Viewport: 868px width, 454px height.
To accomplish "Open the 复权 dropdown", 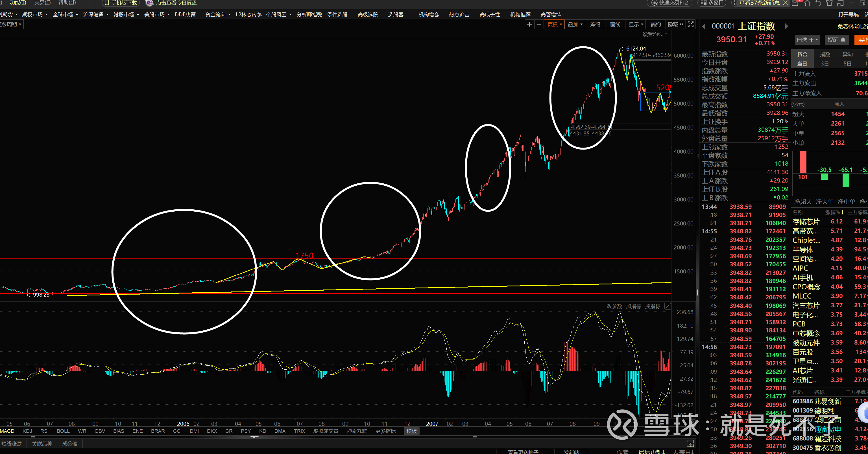I will click(554, 24).
